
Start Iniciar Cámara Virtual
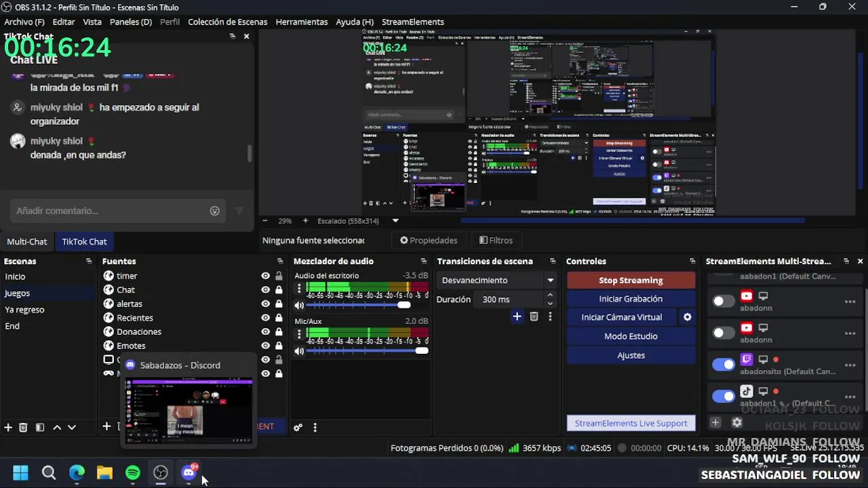click(x=622, y=317)
